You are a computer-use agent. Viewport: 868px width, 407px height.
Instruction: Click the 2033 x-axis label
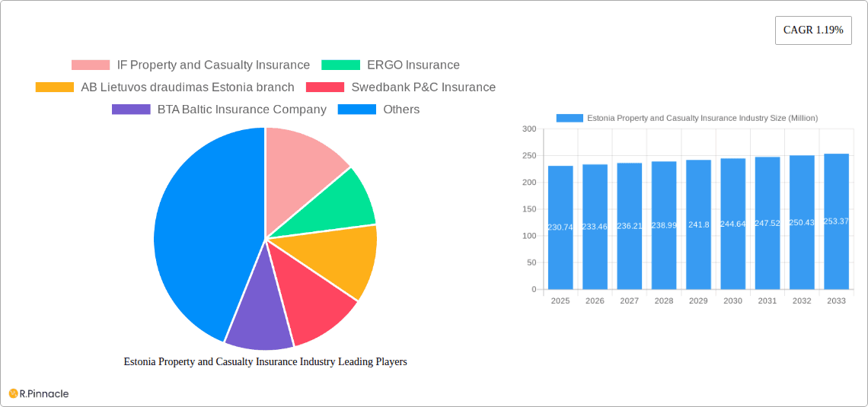(x=837, y=300)
